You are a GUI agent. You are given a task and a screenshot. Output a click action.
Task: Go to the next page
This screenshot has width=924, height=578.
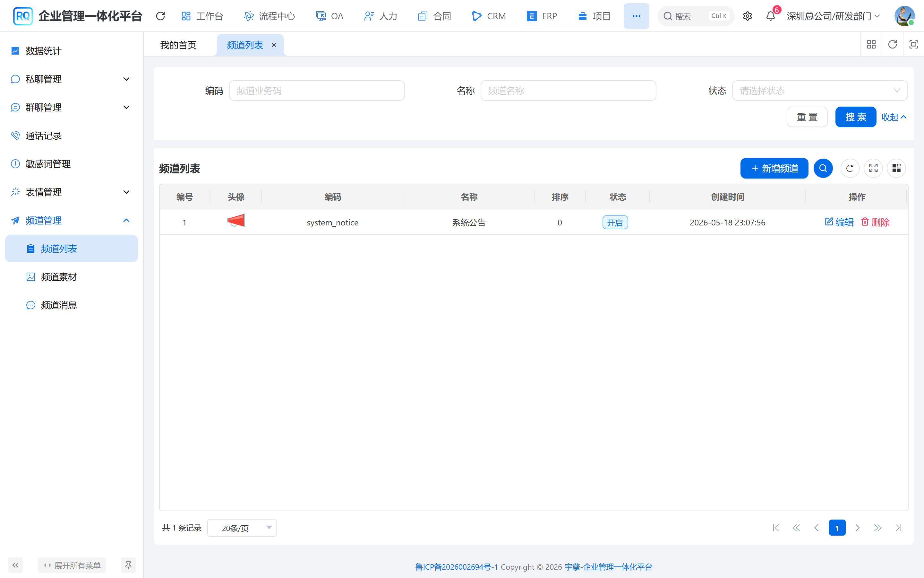click(858, 528)
